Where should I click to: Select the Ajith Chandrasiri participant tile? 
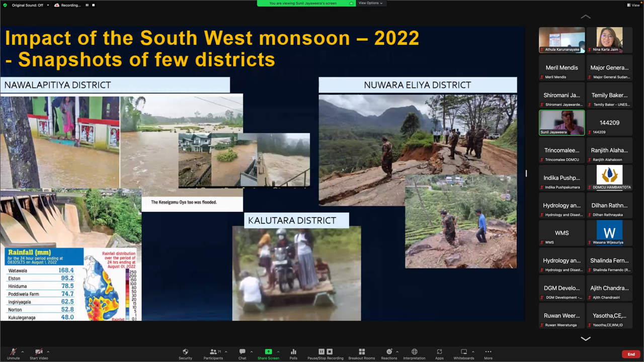point(610,288)
